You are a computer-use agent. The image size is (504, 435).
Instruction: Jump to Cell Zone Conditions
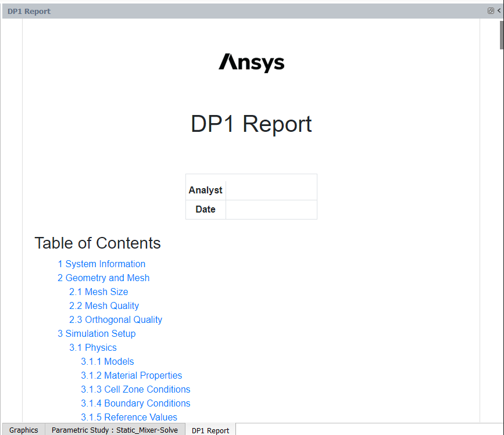135,389
